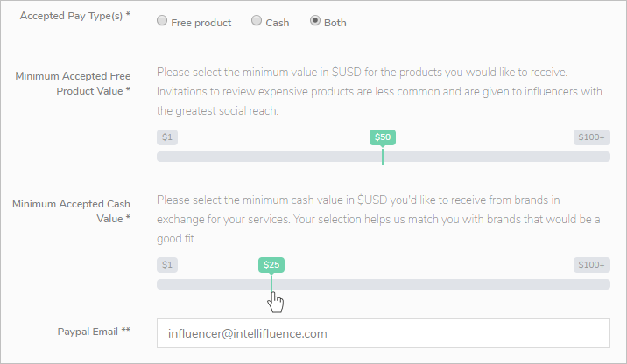Click the $1 minimum label on product slider
The width and height of the screenshot is (627, 364).
[x=166, y=137]
